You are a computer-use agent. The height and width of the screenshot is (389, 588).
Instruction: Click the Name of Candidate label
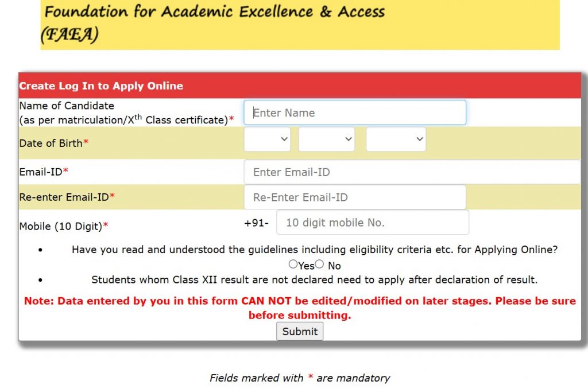click(66, 106)
